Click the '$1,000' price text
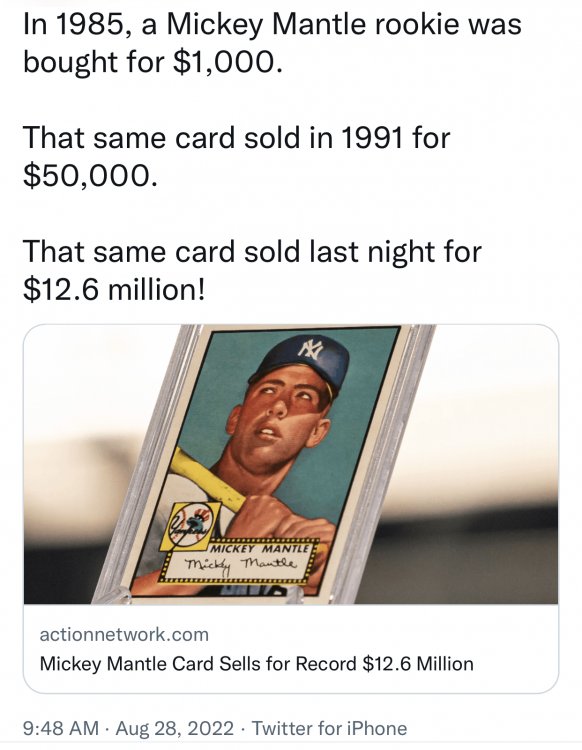This screenshot has height=750, width=582. [224, 62]
